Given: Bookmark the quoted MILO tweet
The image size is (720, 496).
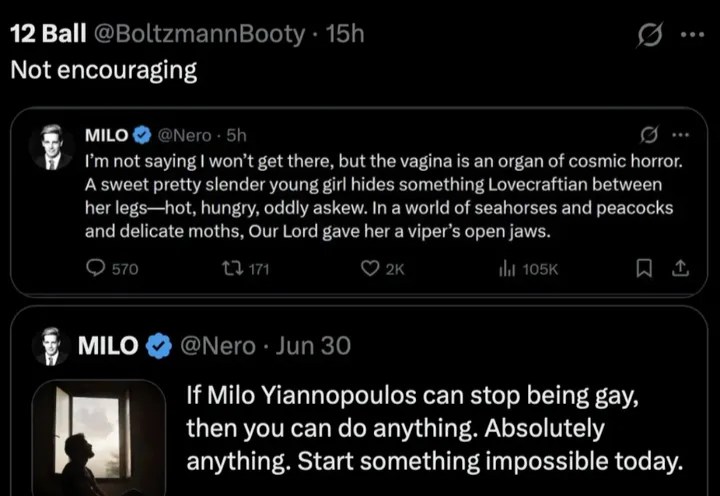Looking at the screenshot, I should click(x=644, y=268).
